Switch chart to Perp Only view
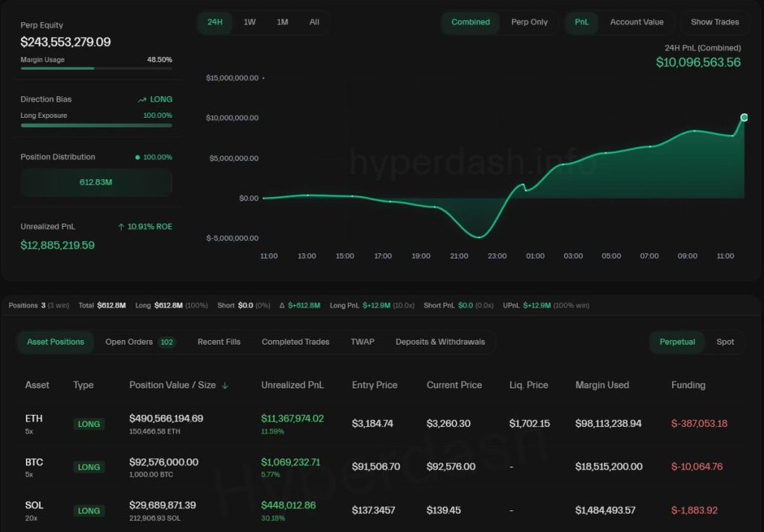The image size is (764, 532). (530, 22)
